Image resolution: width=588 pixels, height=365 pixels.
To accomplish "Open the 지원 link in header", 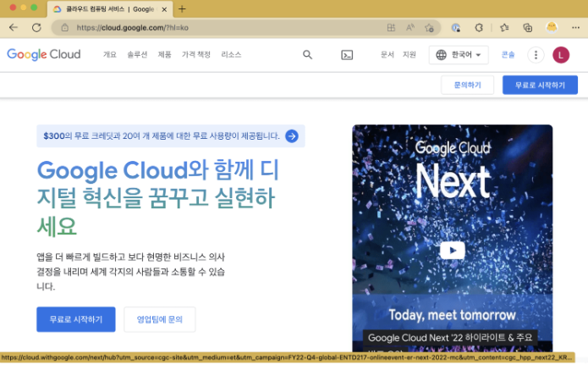I will tap(409, 55).
